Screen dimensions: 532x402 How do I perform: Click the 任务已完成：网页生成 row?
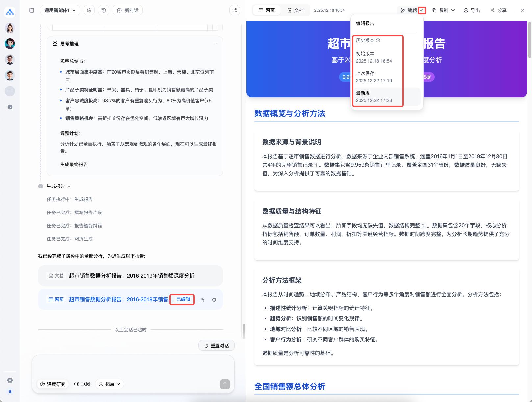[70, 239]
